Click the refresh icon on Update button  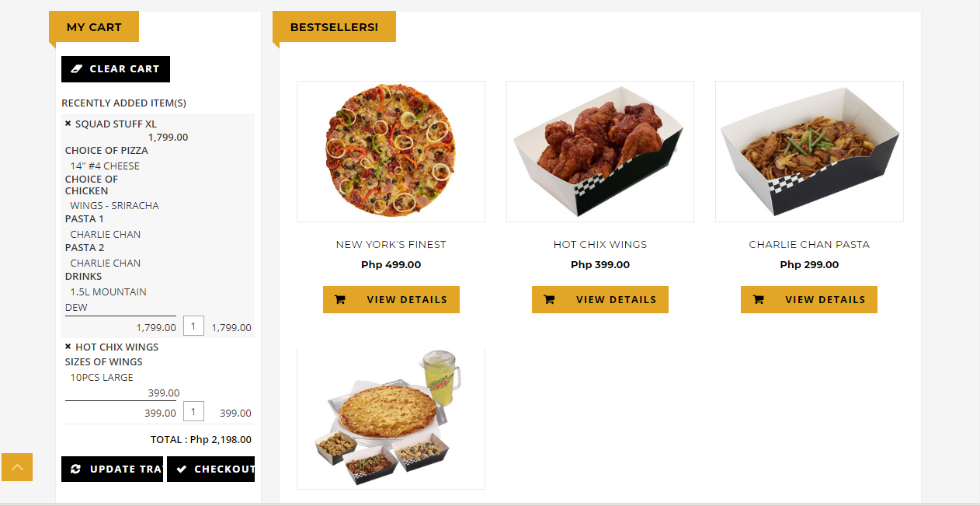[x=75, y=469]
